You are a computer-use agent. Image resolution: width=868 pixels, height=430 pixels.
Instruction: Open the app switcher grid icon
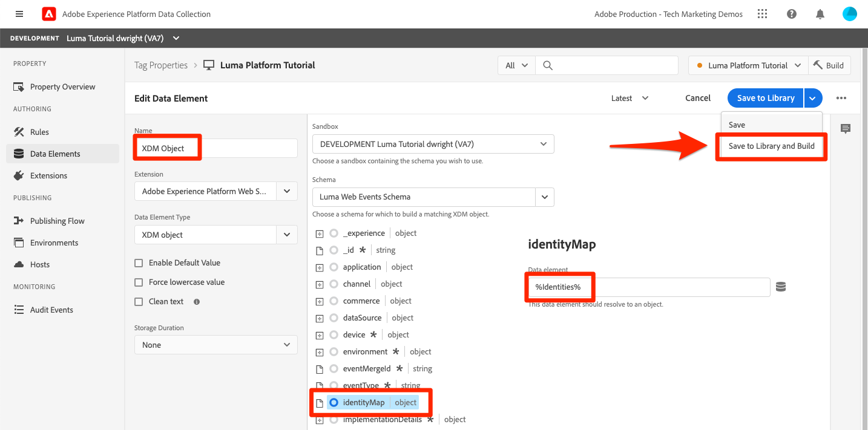coord(763,14)
